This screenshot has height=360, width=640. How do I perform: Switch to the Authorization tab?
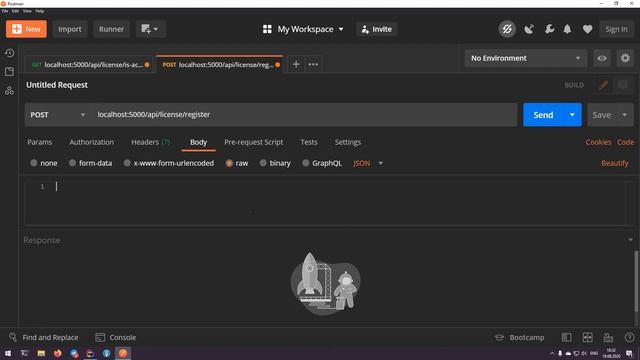91,142
